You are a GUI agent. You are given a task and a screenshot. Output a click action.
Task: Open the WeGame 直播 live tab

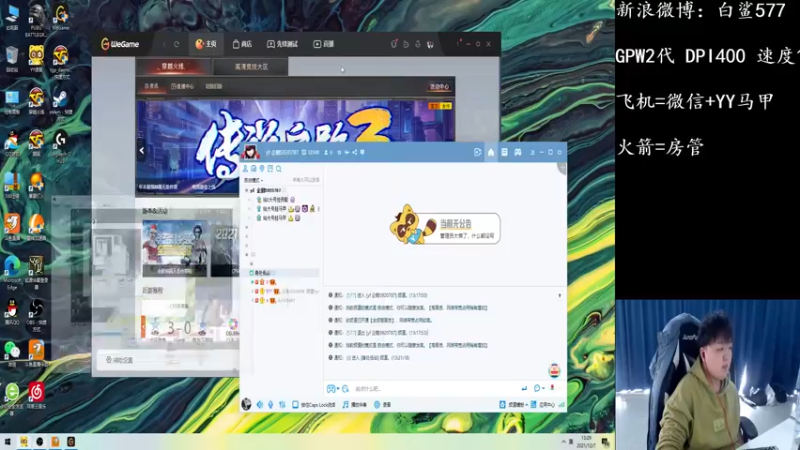click(323, 44)
